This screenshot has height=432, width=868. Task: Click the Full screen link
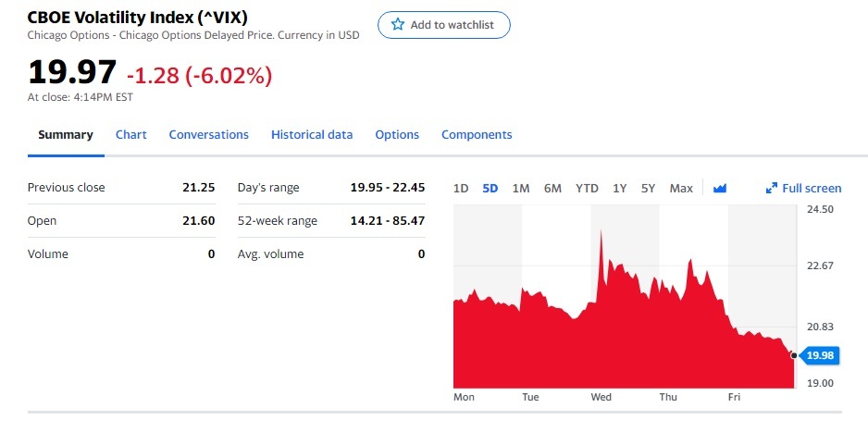click(x=812, y=189)
